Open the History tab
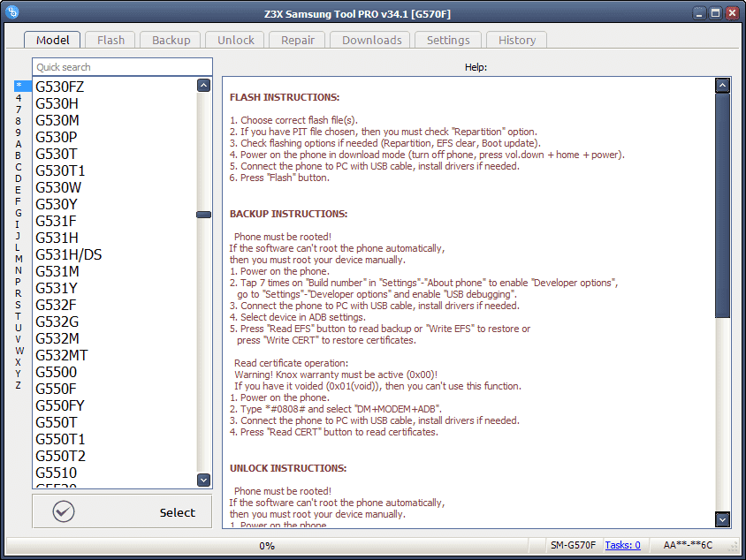Screen dimensions: 746x560 click(517, 40)
